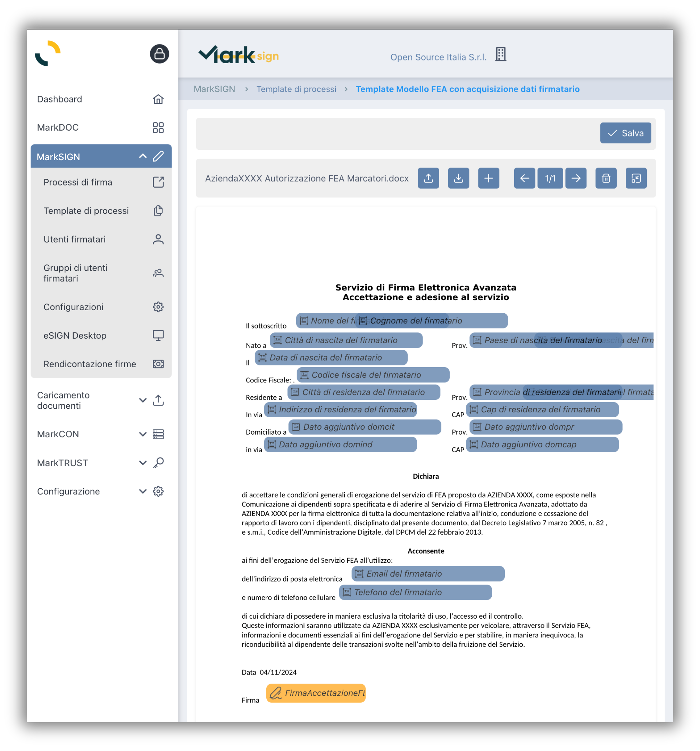The height and width of the screenshot is (751, 700).
Task: Select Indirizzo di residenza del firmatario marker
Action: click(x=340, y=410)
